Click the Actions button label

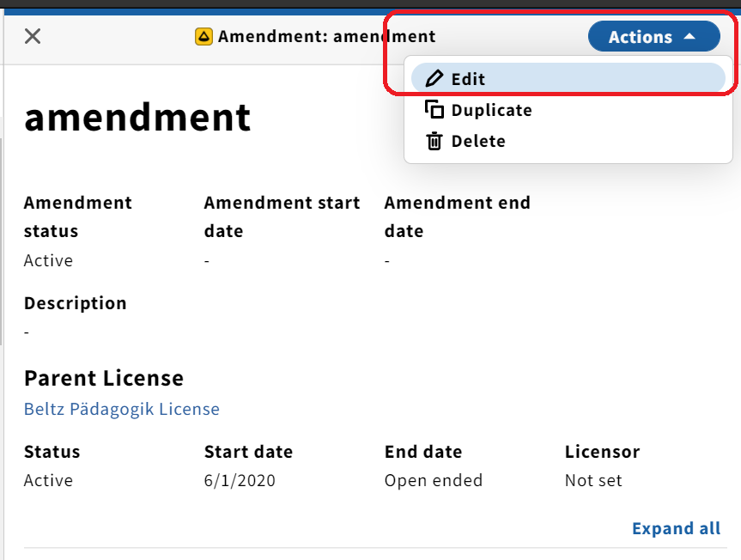[640, 36]
